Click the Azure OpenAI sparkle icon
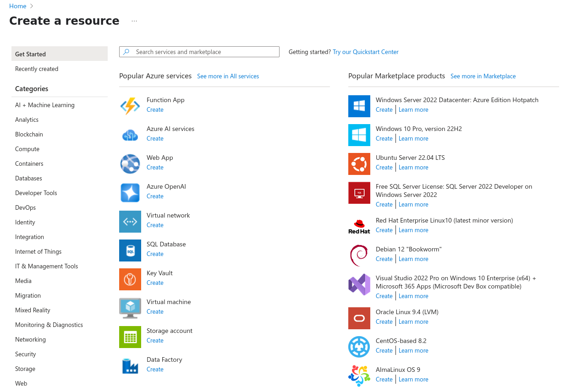 coord(130,193)
